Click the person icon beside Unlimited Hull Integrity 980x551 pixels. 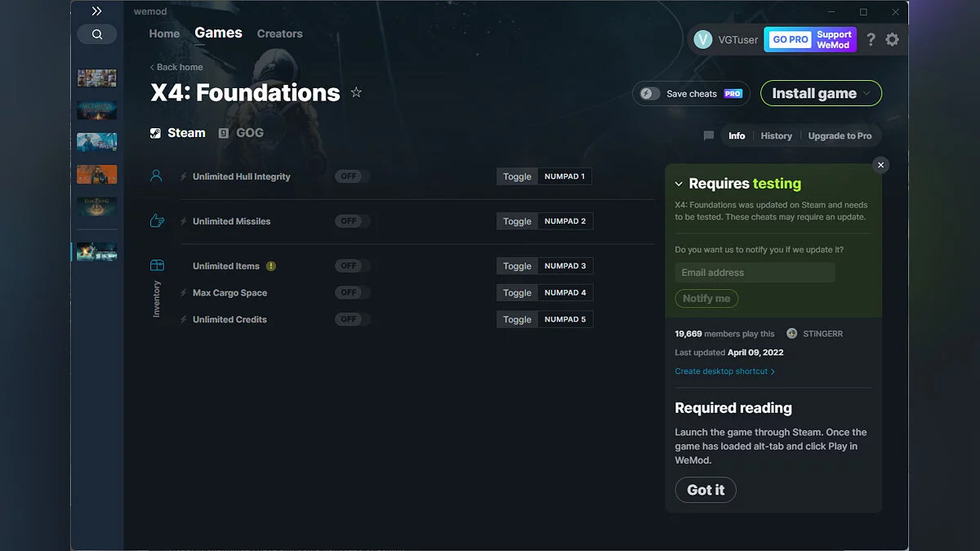click(x=156, y=174)
